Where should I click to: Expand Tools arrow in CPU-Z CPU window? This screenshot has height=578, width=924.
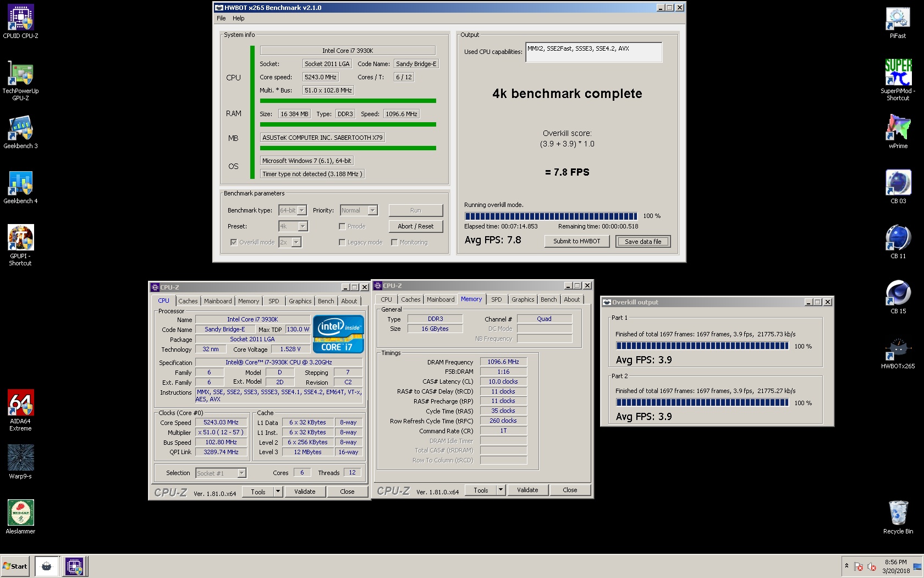tap(278, 492)
